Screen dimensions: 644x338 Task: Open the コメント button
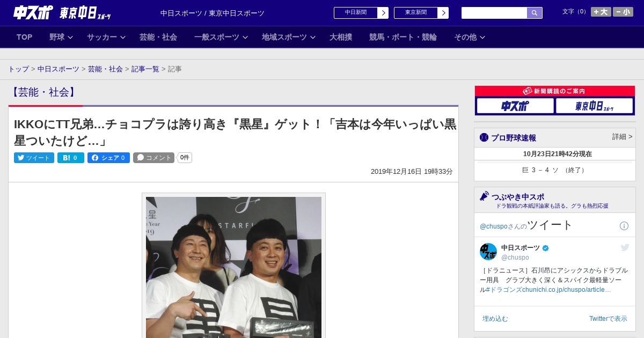coord(153,158)
